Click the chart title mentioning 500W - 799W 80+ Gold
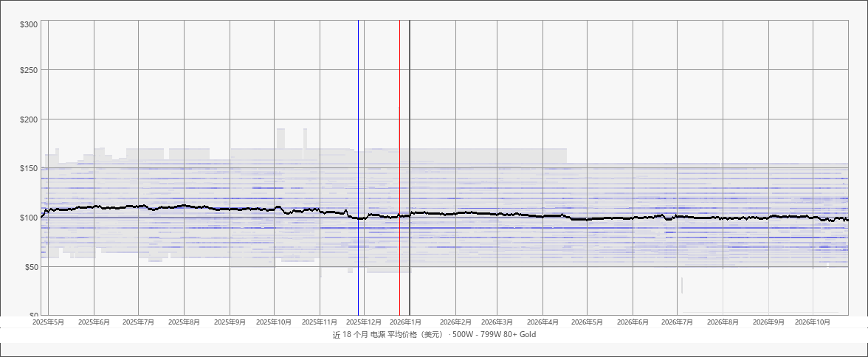Screen dimensions: 868x357 434,335
